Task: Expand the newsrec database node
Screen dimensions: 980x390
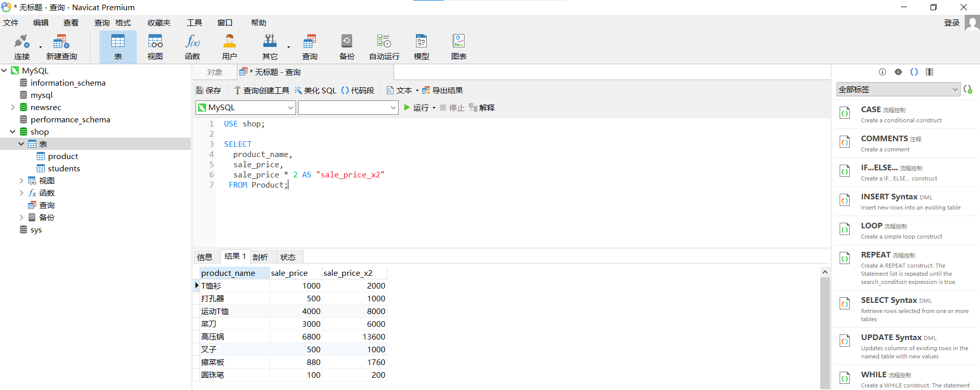Action: (13, 107)
